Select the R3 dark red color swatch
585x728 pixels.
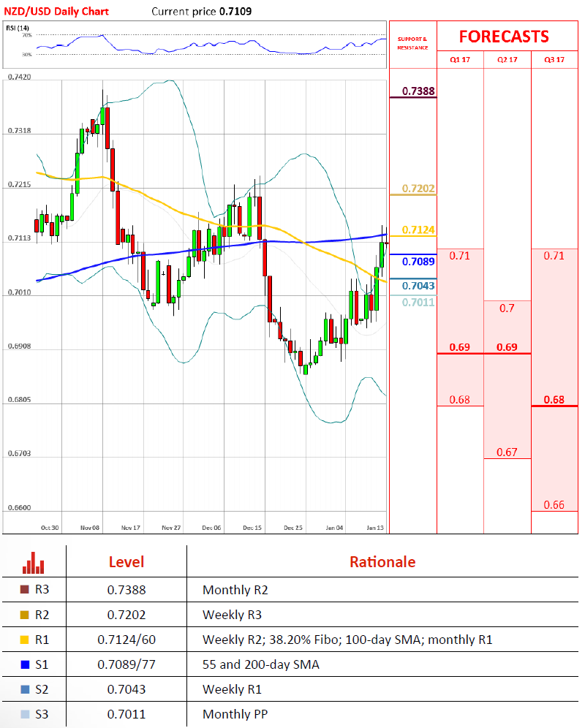(x=25, y=590)
